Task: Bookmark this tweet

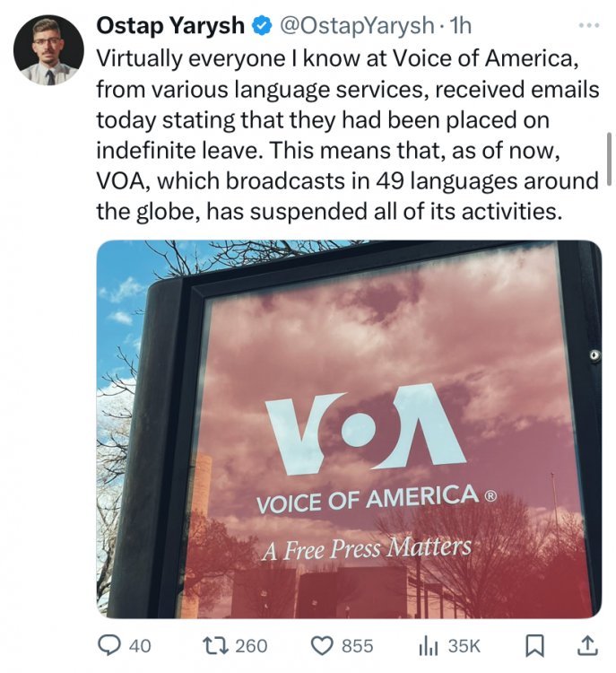Action: pyautogui.click(x=534, y=645)
